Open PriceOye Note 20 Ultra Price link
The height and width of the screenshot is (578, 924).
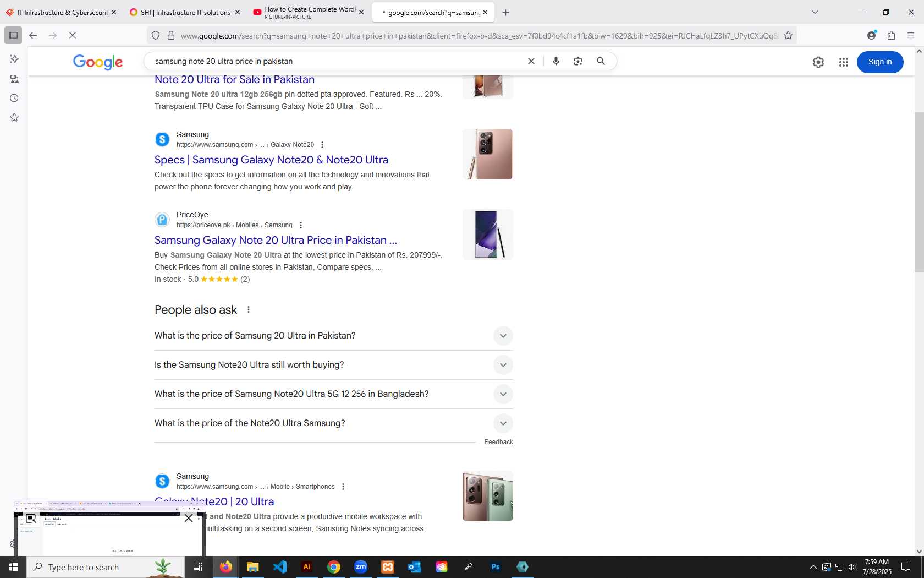point(276,240)
